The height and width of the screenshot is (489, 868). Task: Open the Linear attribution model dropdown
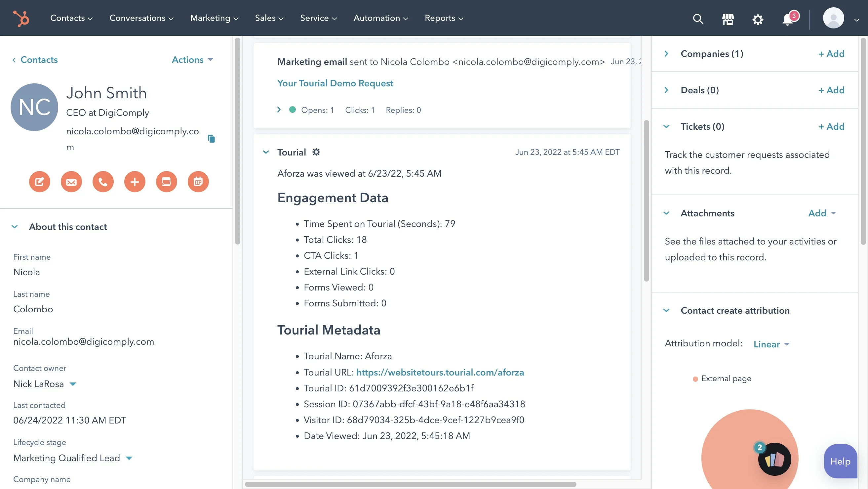pos(771,344)
